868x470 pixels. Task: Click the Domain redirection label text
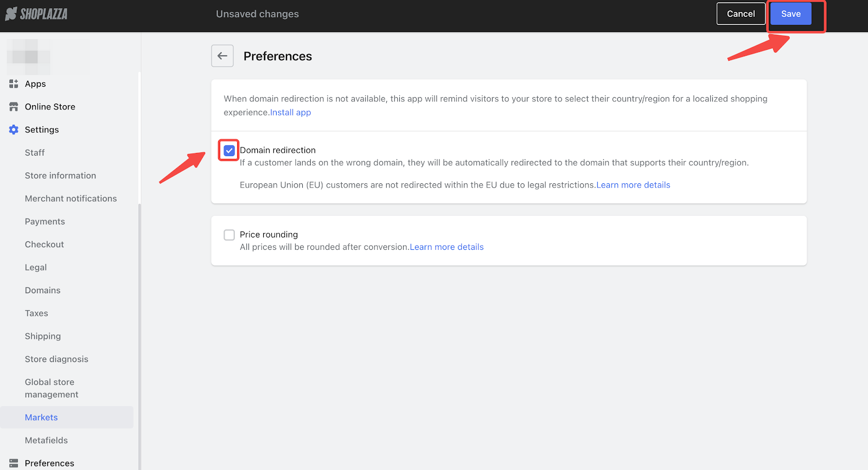pos(278,150)
